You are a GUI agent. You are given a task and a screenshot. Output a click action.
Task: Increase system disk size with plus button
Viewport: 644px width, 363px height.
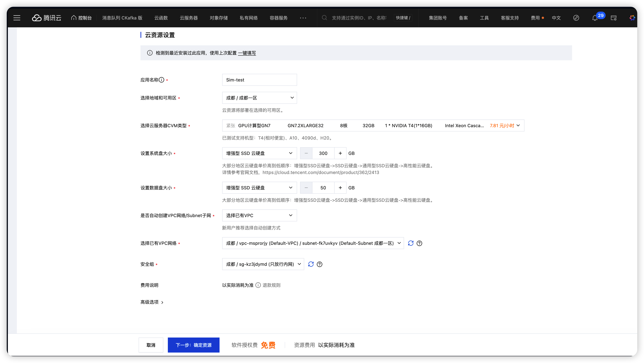(340, 153)
